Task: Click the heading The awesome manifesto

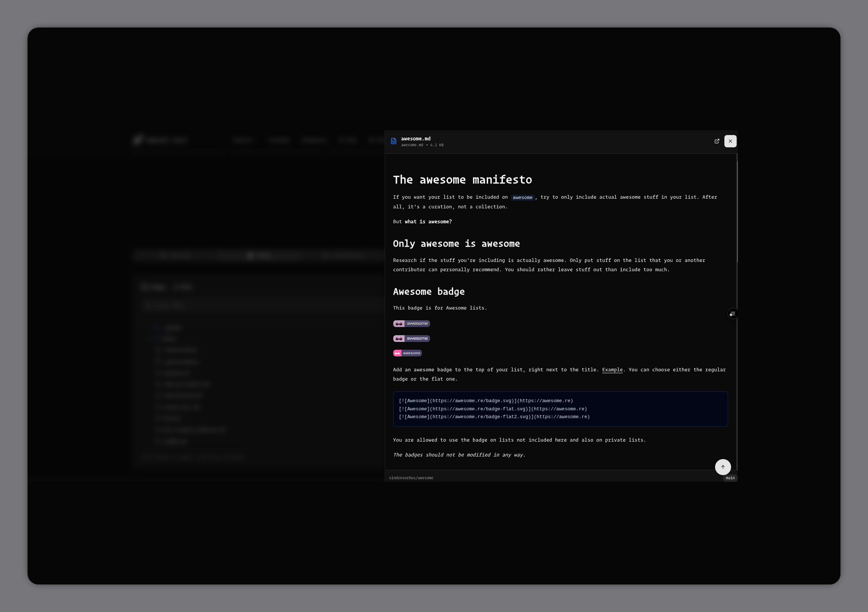Action: [462, 180]
